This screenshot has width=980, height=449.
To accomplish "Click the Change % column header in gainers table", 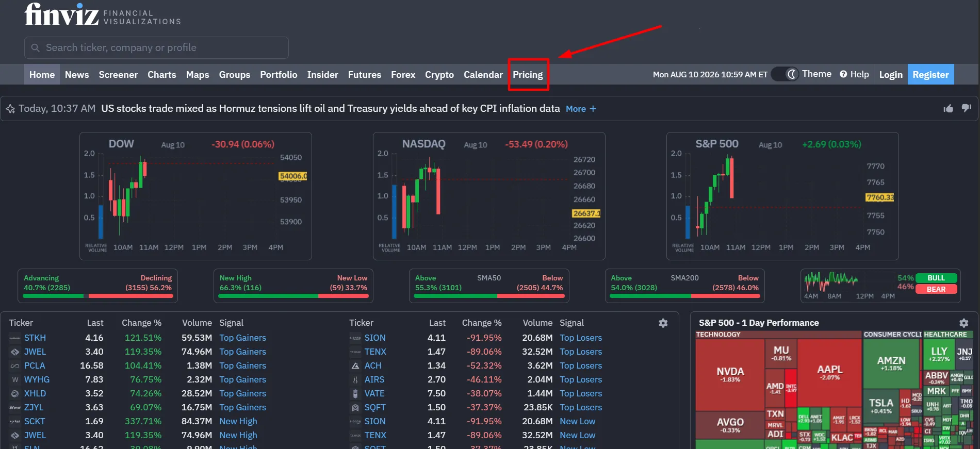I will (x=141, y=323).
